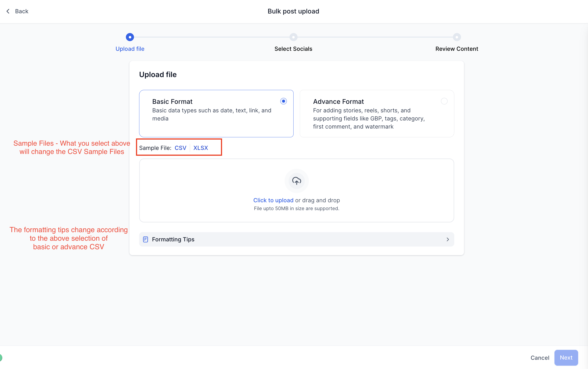Screen dimensions: 588x369
Task: Download the CSV sample file
Action: coord(180,148)
